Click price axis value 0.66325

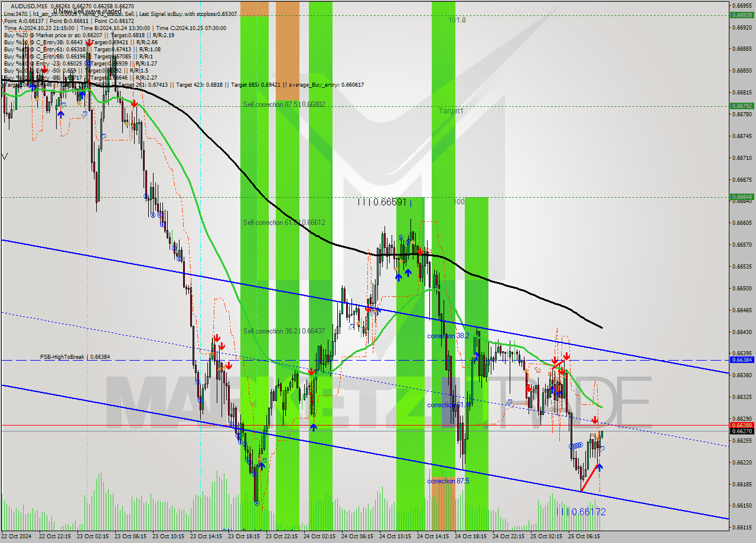tap(741, 397)
